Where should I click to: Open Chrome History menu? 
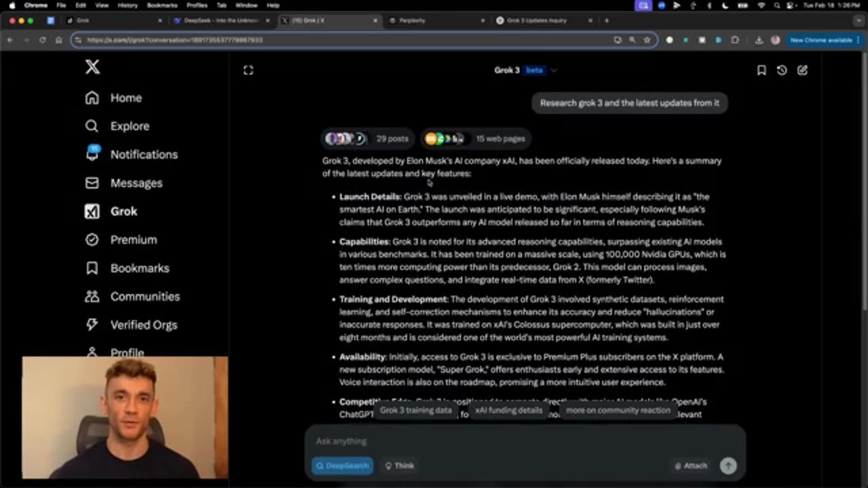(127, 5)
